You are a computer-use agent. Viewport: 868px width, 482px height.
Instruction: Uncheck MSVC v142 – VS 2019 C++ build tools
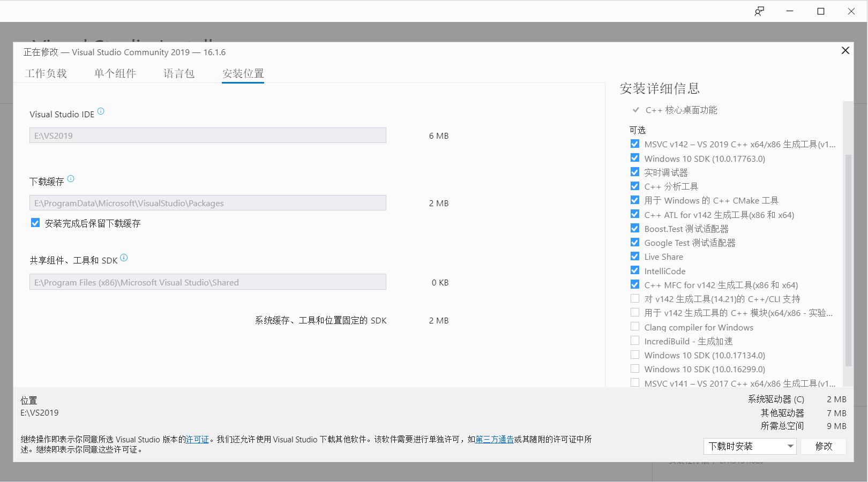(635, 144)
